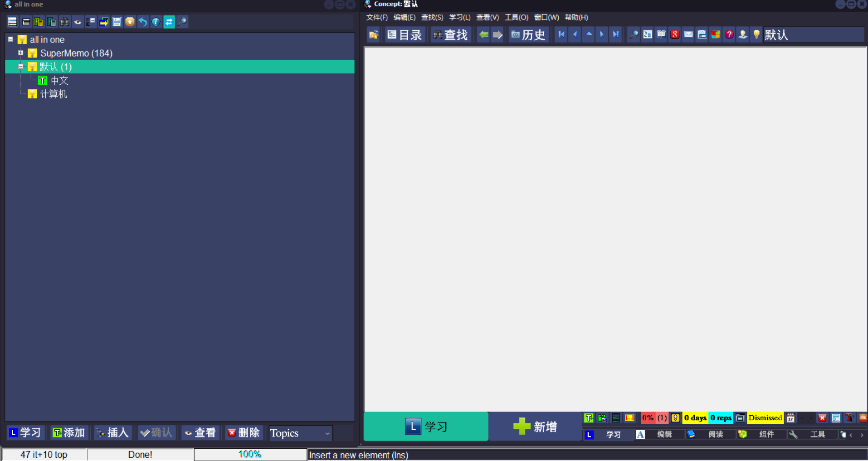The width and height of the screenshot is (868, 461).
Task: Click the 目录 toolbar button
Action: point(405,35)
